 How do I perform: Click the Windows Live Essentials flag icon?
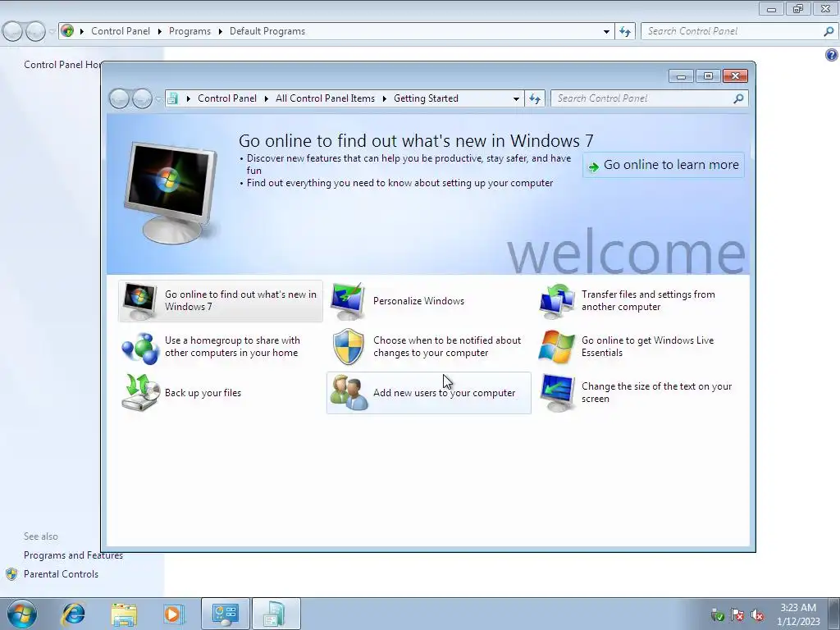coord(557,347)
